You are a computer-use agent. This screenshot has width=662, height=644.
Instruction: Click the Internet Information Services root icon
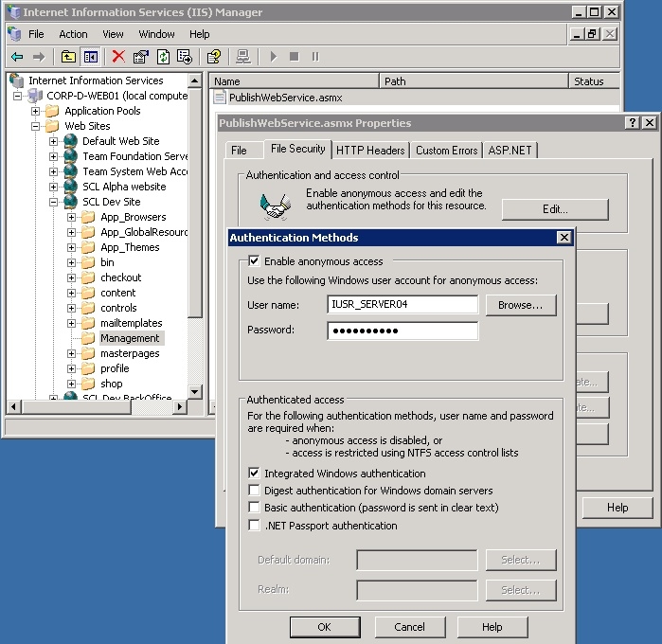tap(17, 80)
